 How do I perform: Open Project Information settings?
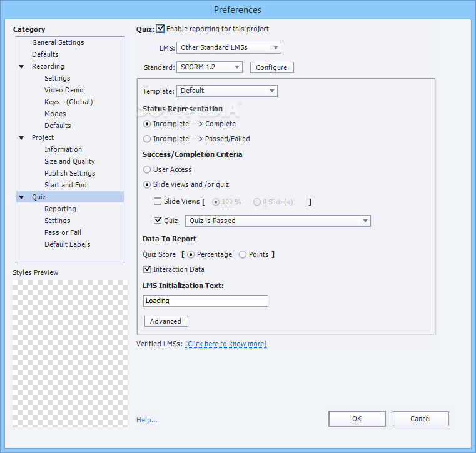coord(63,149)
